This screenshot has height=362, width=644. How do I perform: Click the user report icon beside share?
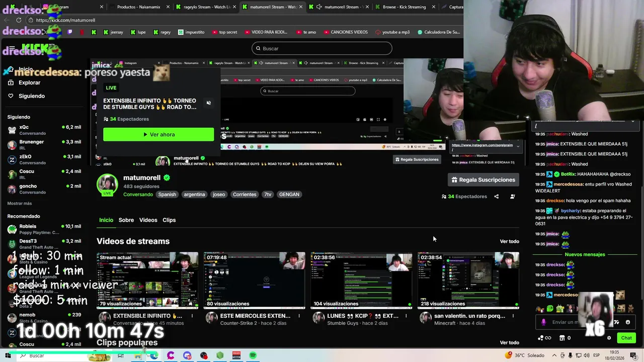(x=512, y=197)
